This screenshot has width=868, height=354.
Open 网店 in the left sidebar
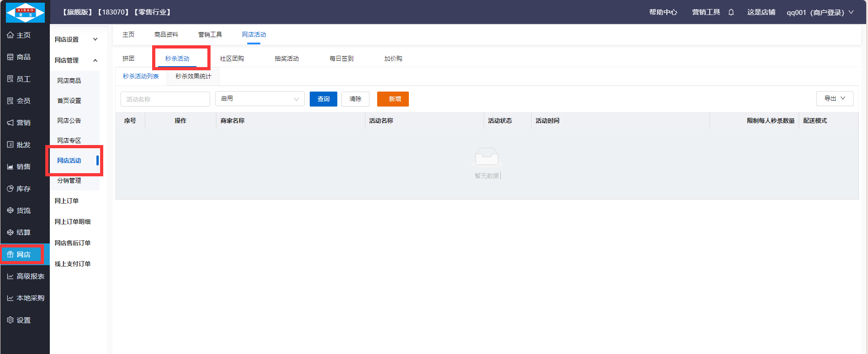[x=24, y=255]
